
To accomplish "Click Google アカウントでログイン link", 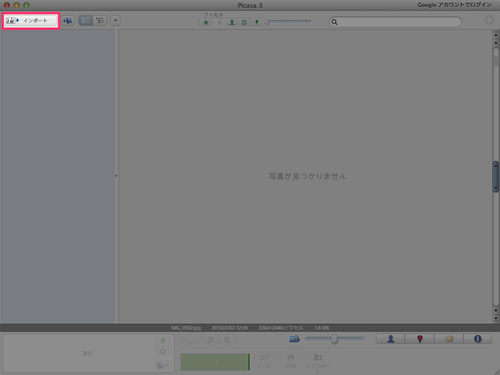I will [x=454, y=5].
